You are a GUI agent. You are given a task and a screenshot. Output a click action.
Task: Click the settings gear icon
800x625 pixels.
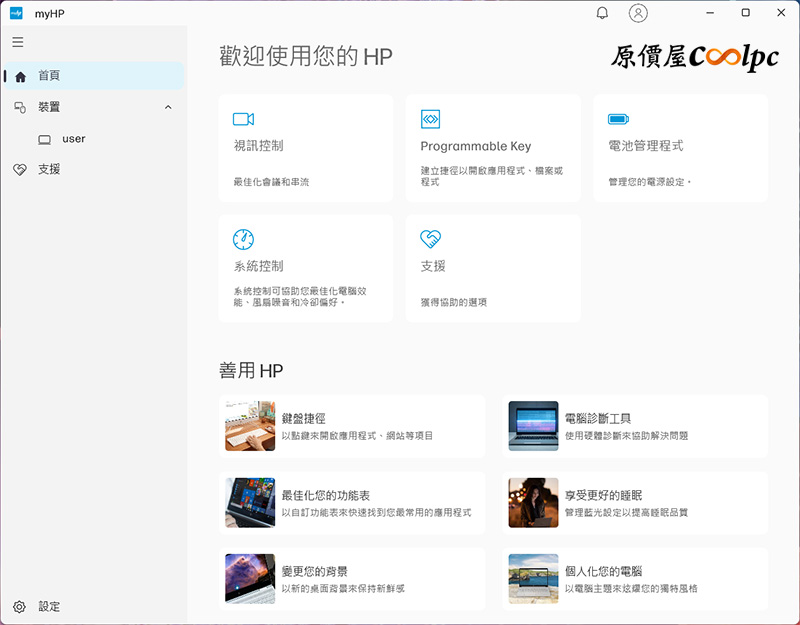19,606
